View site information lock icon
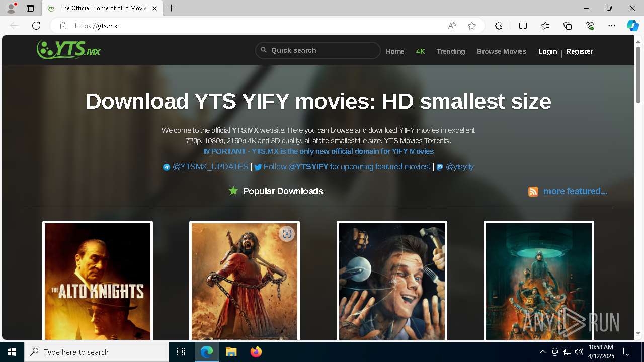Screen dimensions: 644x362 (63, 26)
